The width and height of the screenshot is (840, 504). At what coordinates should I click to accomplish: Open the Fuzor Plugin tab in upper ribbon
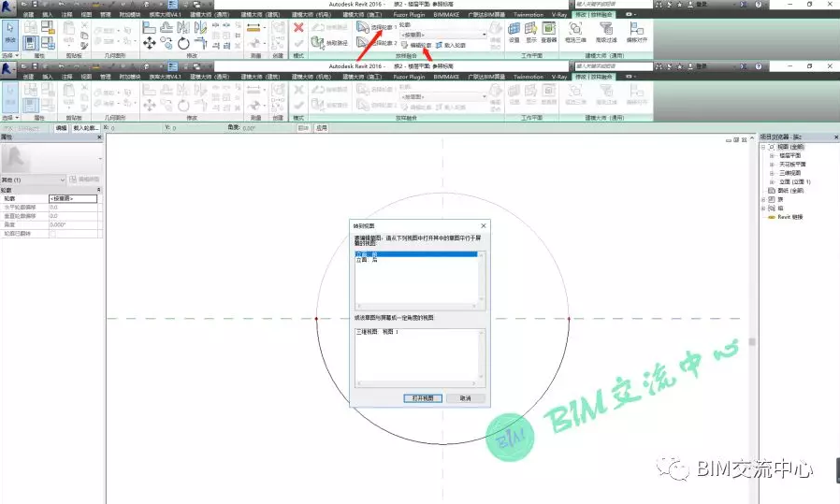point(408,15)
